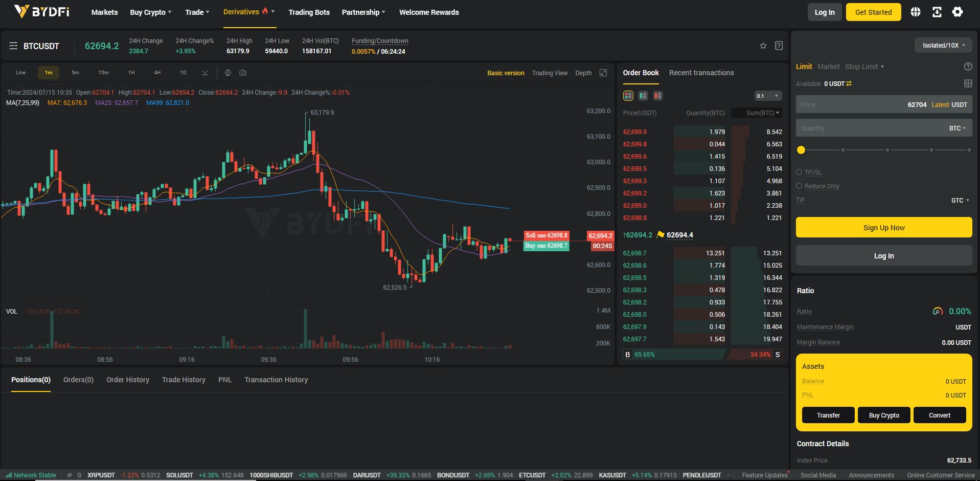Screen dimensions: 980x481
Task: Click the Sign Up Now button
Action: click(x=884, y=227)
